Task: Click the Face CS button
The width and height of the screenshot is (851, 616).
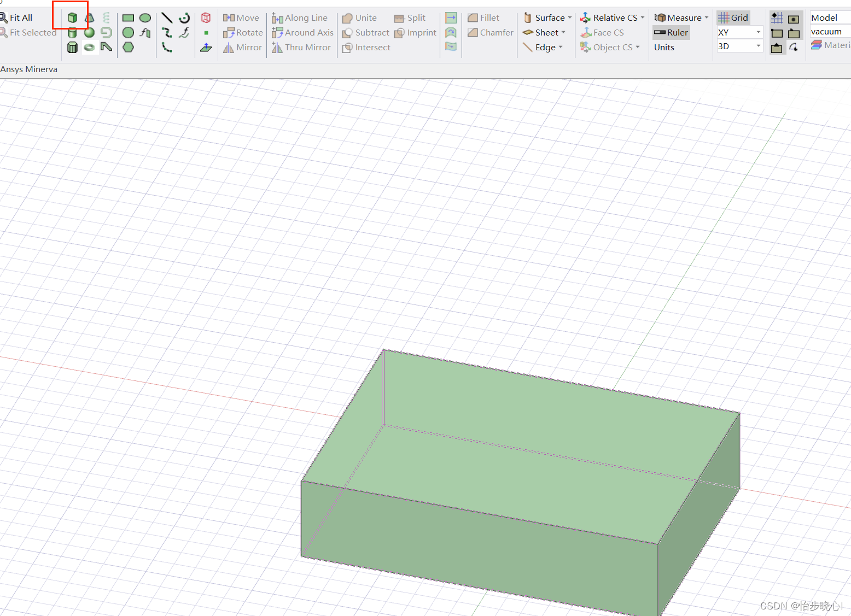Action: [602, 33]
